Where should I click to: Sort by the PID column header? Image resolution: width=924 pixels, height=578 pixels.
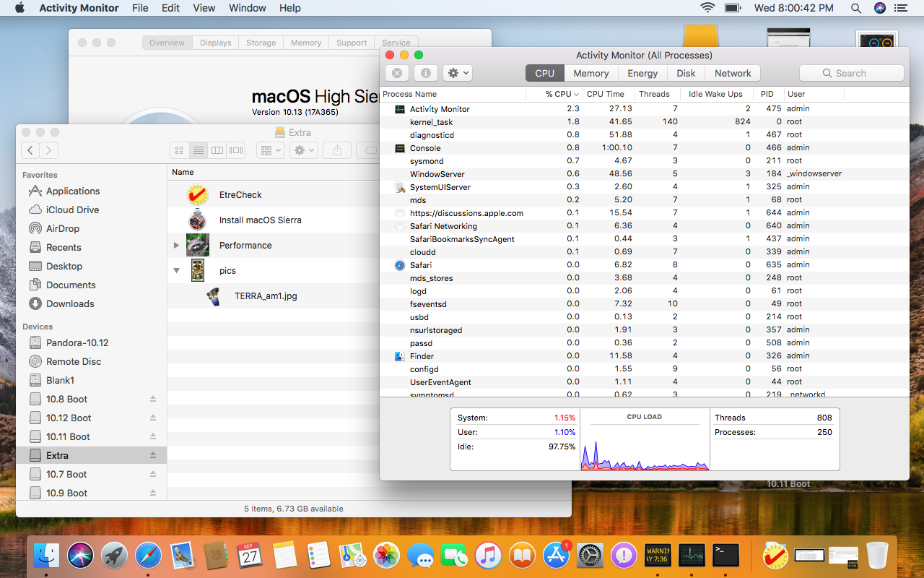(x=767, y=94)
